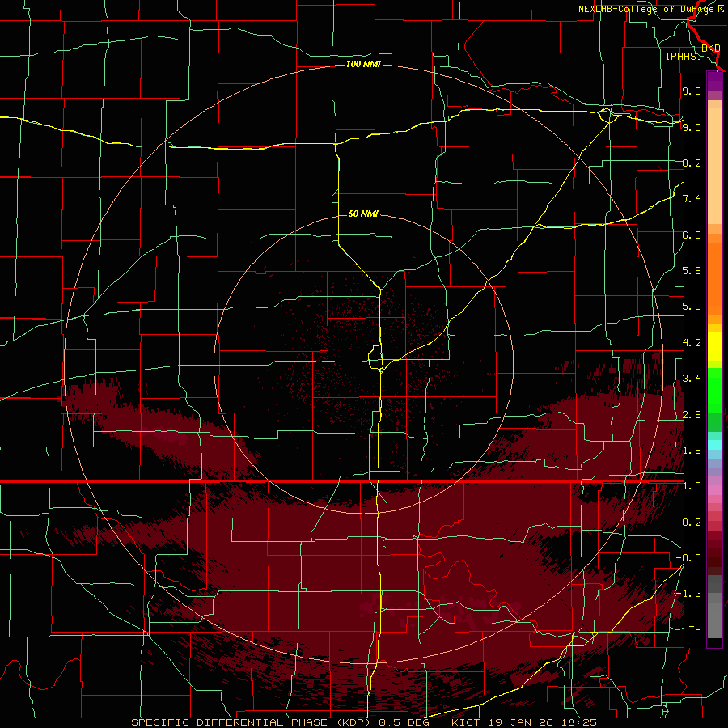Click the 1.0 scale value

pos(692,486)
